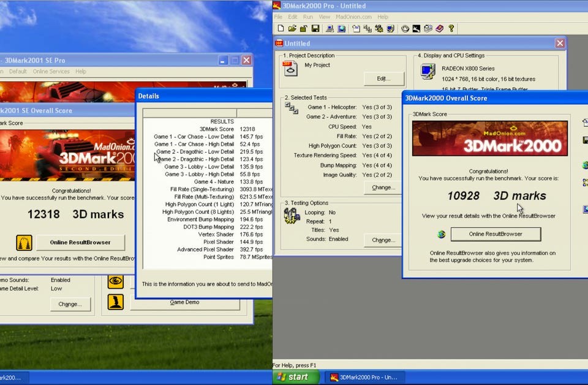
Task: Open the Online Services menu in 3DMark2001
Action: click(51, 72)
